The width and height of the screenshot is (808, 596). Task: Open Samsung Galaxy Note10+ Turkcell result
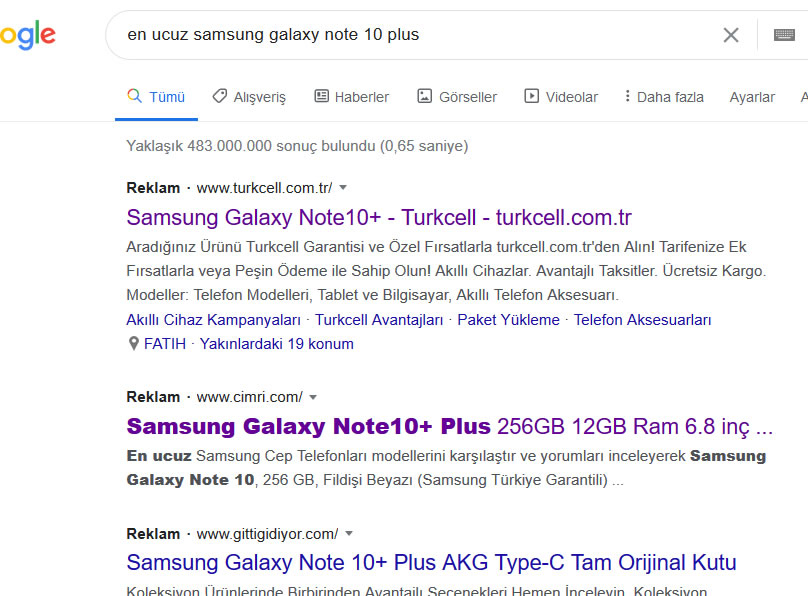pyautogui.click(x=379, y=217)
